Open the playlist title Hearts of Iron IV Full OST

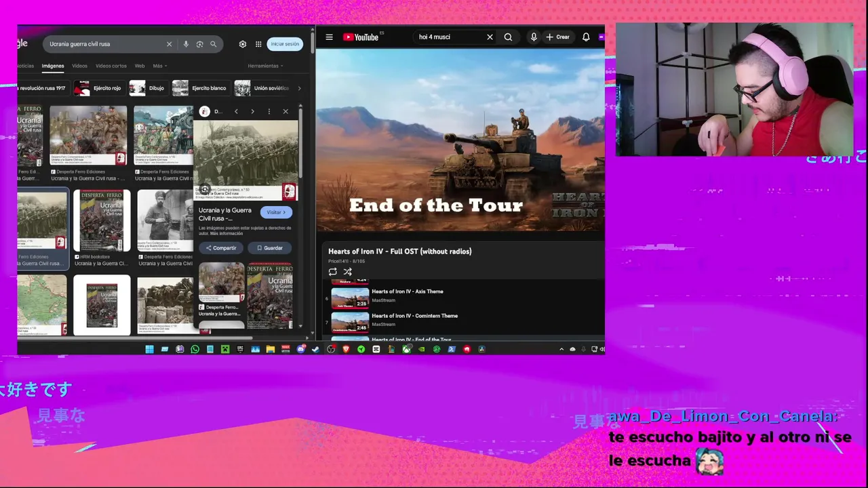(x=400, y=251)
